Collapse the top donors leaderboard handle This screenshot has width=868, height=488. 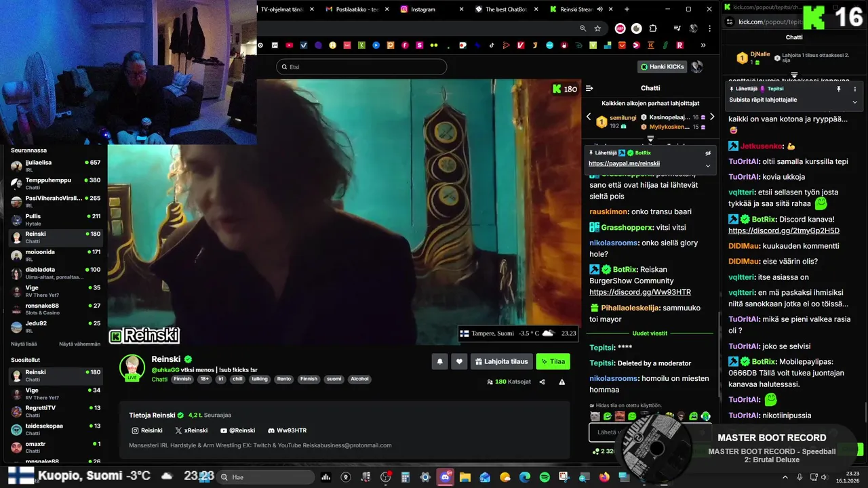pos(650,138)
